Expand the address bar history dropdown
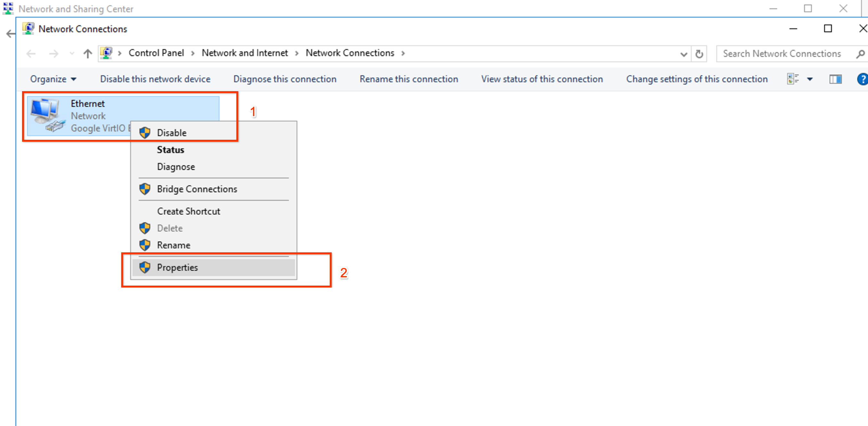 coord(683,54)
